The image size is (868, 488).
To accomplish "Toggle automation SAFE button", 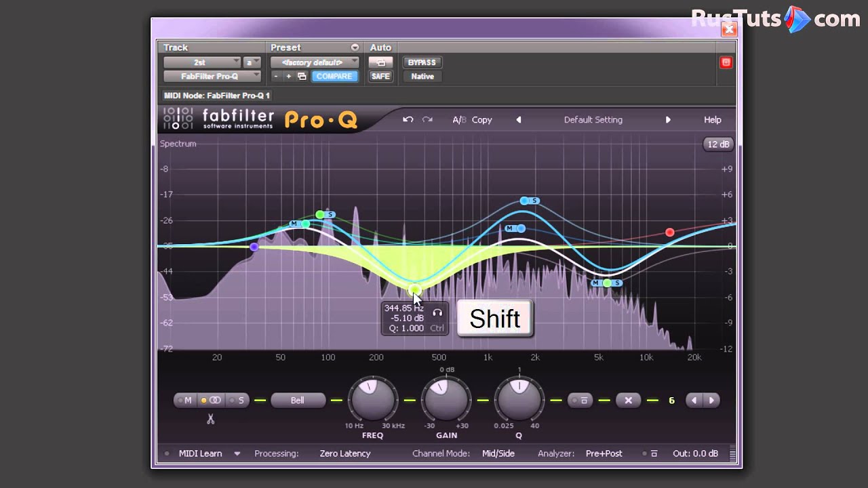I will pos(380,77).
